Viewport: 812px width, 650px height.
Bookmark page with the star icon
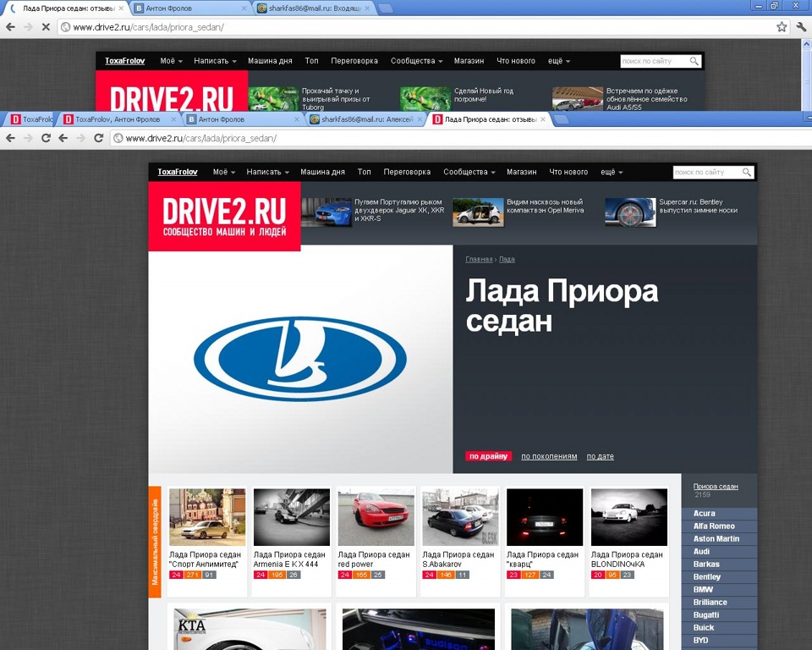tap(782, 27)
